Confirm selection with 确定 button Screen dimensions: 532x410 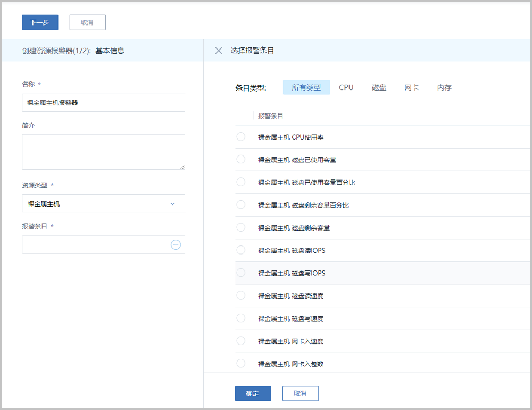click(253, 393)
